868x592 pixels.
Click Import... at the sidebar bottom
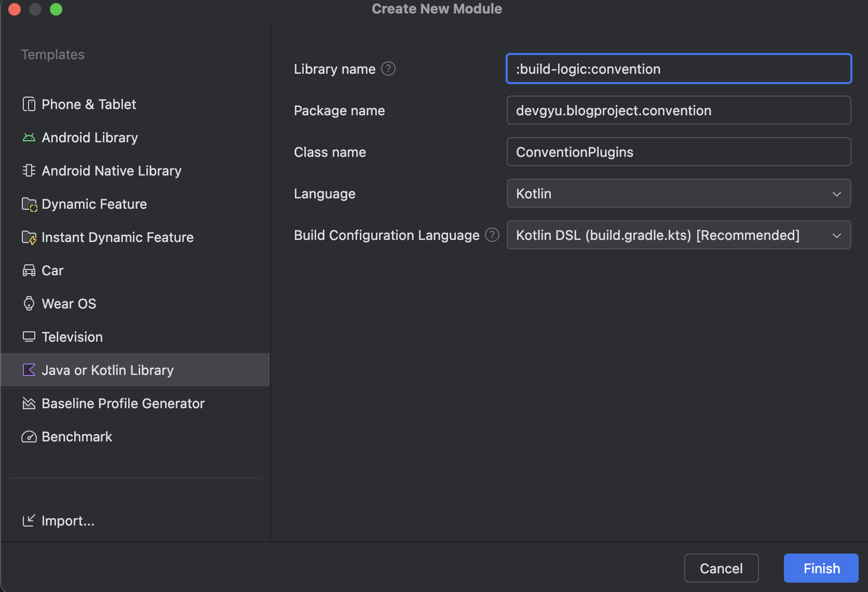[x=67, y=521]
